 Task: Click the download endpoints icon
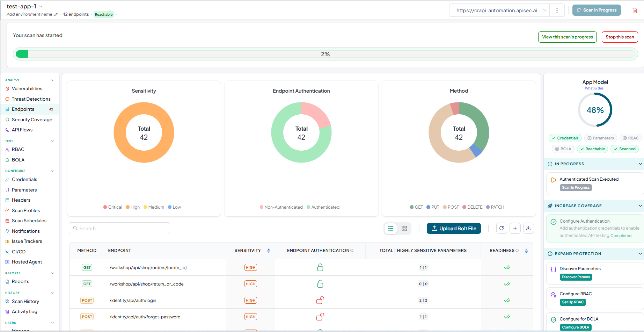tap(528, 228)
